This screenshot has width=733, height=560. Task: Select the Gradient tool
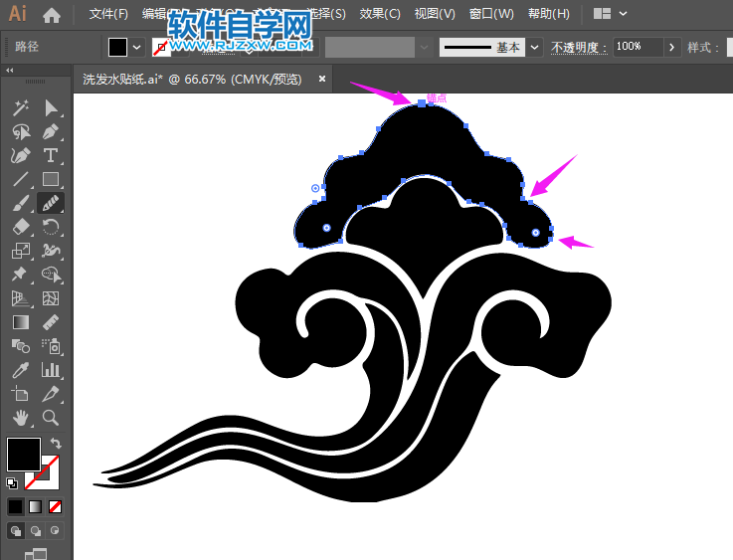click(x=21, y=322)
